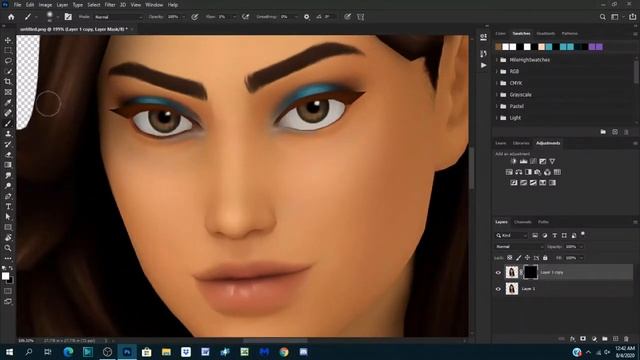Add a Levels adjustment

point(523,162)
